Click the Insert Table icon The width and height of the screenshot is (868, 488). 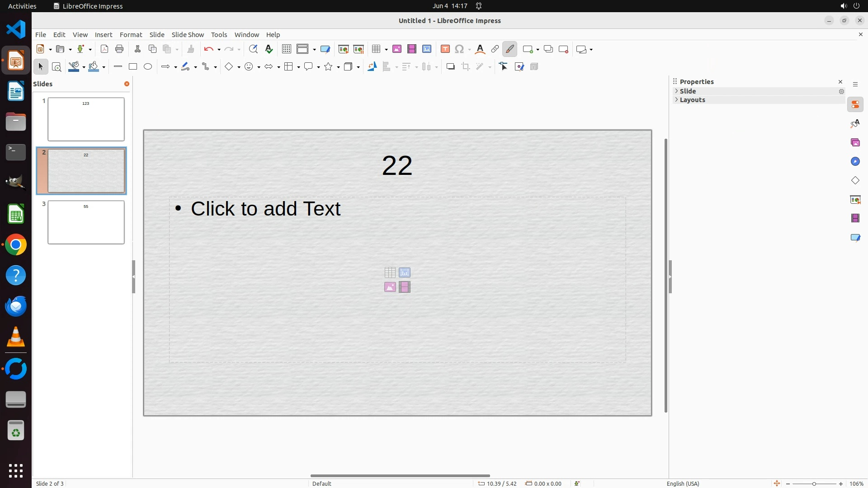[376, 49]
